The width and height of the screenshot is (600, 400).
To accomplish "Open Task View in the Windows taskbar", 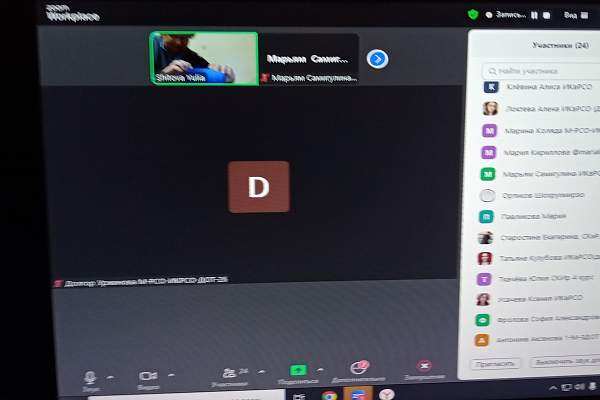I will (x=299, y=396).
